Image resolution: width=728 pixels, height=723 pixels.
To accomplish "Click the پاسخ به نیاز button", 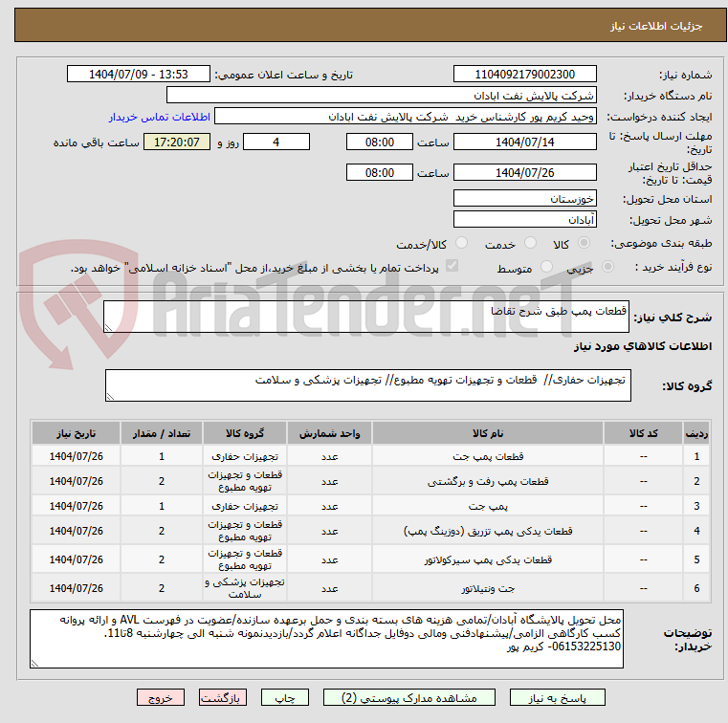I will [x=557, y=697].
